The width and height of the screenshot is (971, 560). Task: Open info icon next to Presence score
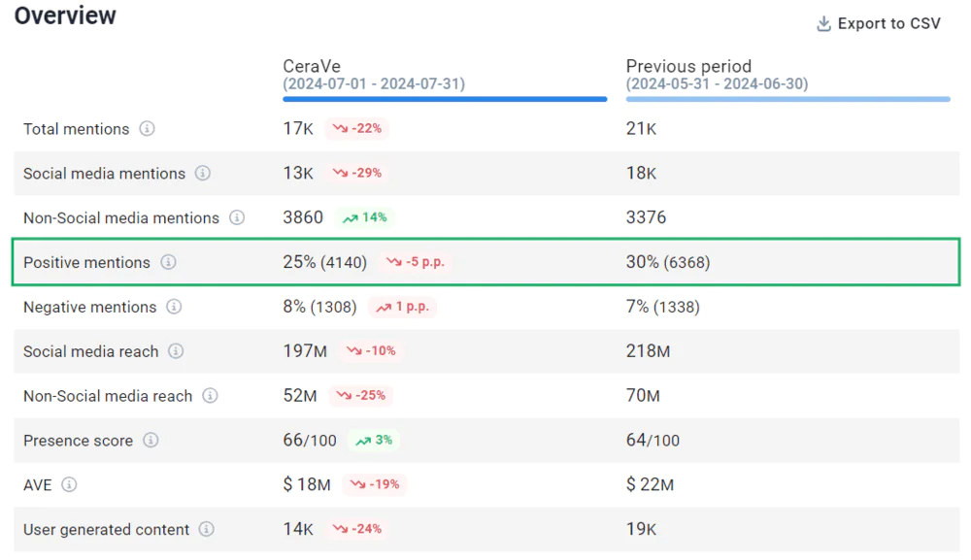click(x=151, y=441)
